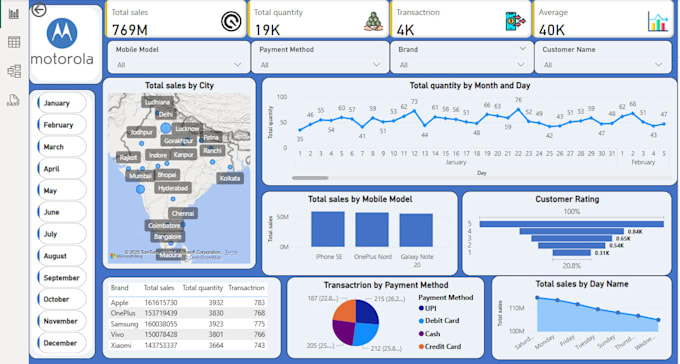680x364 pixels.
Task: Sort by the Brand column header
Action: [x=119, y=288]
